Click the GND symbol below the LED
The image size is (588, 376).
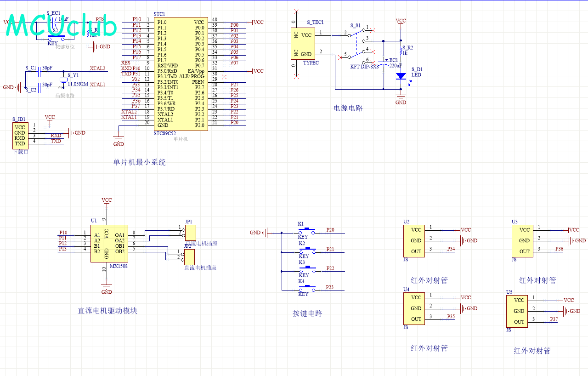(x=401, y=98)
